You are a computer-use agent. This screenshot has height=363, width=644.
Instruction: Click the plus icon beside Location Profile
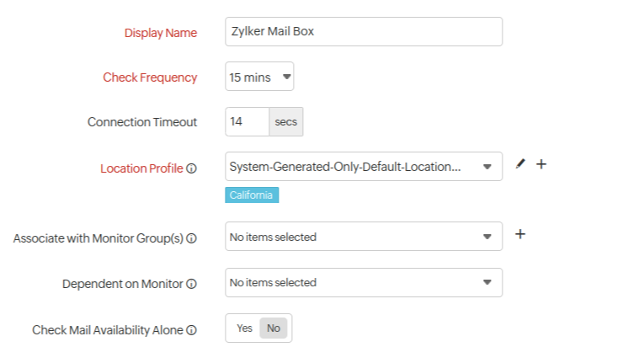(x=541, y=164)
